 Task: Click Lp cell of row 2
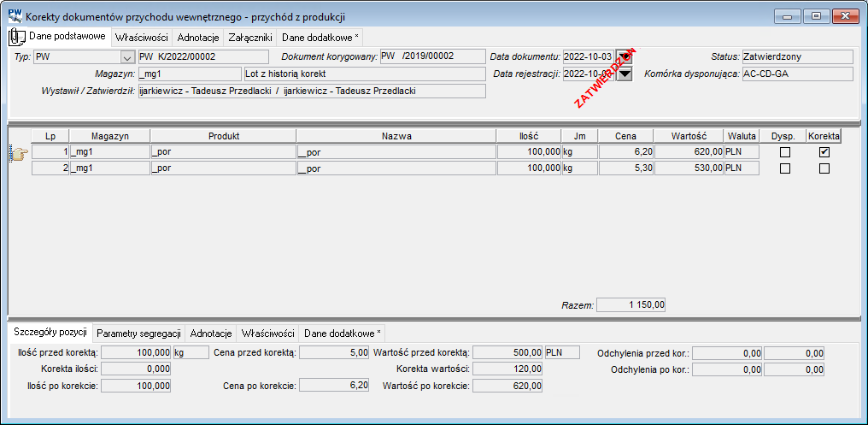click(50, 168)
